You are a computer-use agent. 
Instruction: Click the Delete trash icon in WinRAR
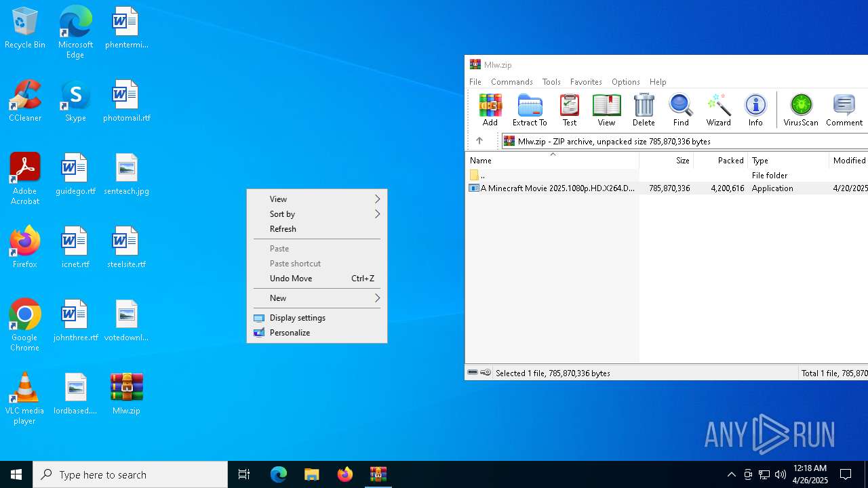[644, 110]
